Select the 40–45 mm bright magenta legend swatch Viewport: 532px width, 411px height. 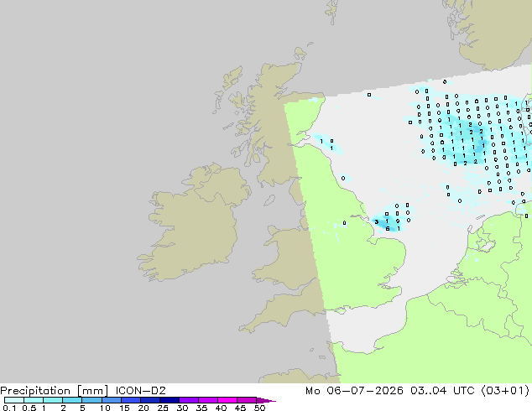click(227, 400)
